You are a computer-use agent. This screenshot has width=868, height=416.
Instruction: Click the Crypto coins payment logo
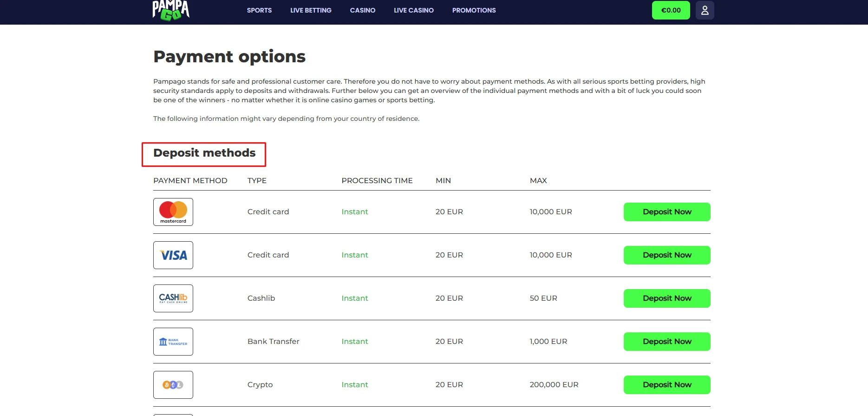pos(173,385)
